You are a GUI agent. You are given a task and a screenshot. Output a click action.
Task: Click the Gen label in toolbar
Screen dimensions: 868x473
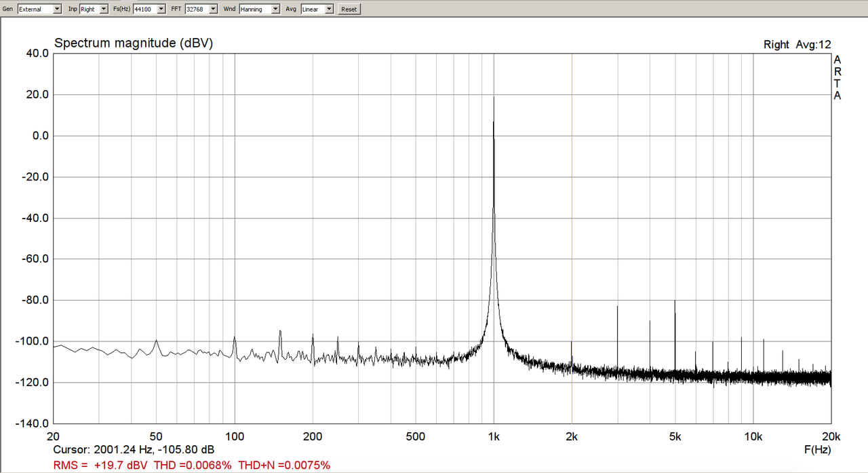point(8,9)
